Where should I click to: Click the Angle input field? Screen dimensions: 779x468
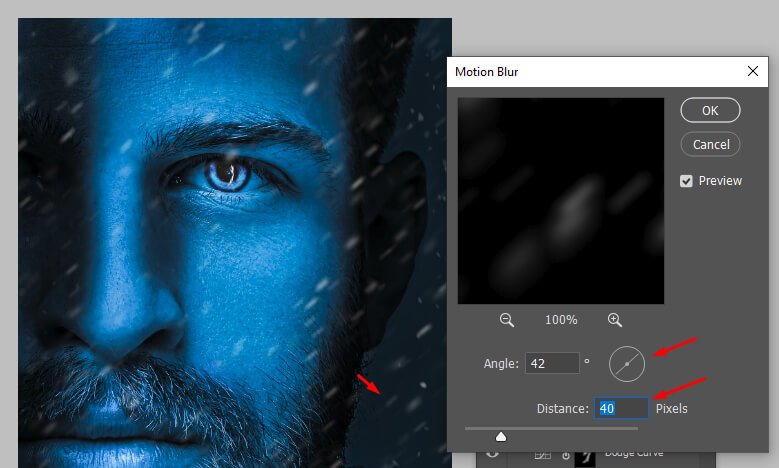(552, 363)
